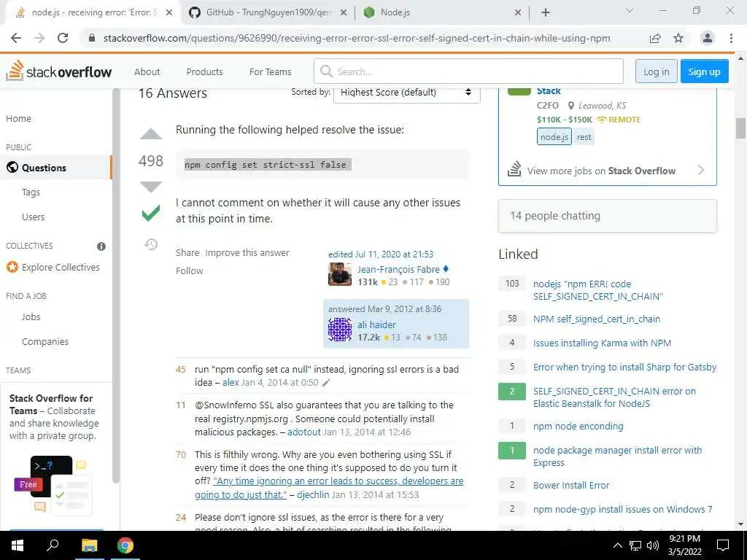
Task: Open the tab search chevron
Action: [630, 10]
